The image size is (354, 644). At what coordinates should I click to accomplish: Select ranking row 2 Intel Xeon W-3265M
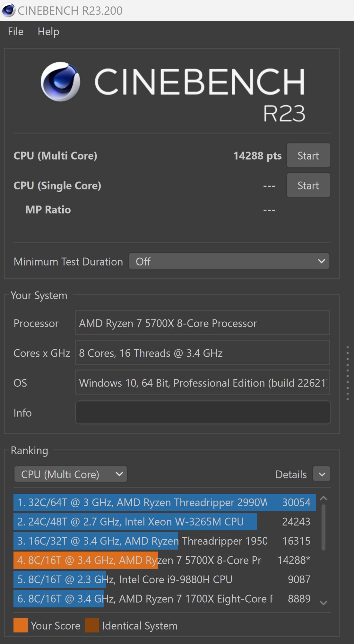[164, 522]
